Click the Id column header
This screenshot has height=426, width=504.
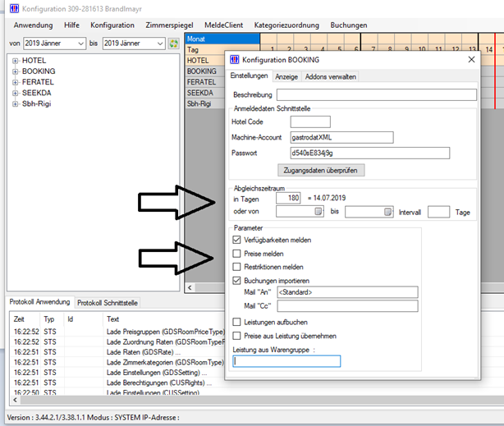83,319
